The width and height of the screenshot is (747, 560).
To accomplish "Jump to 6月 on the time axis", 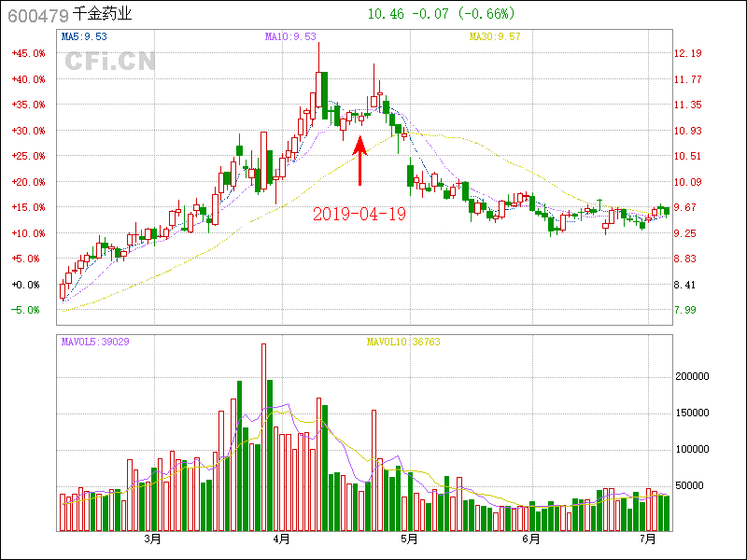I will [x=530, y=539].
